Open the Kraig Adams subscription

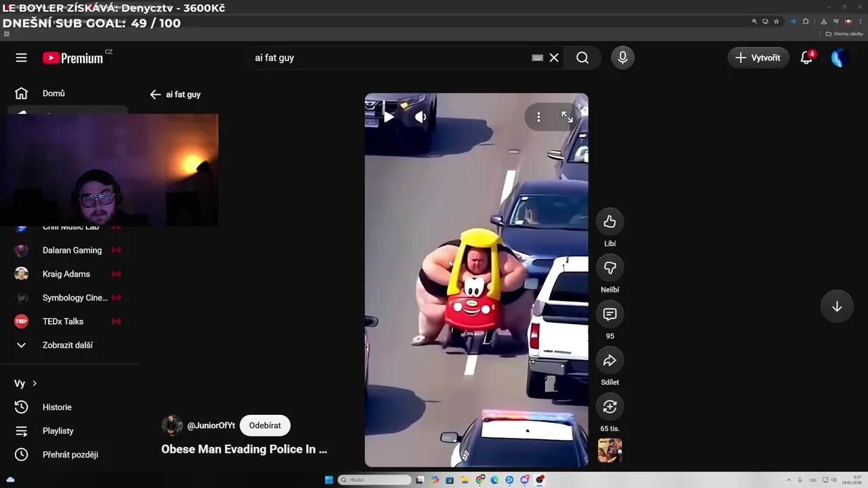coord(68,274)
